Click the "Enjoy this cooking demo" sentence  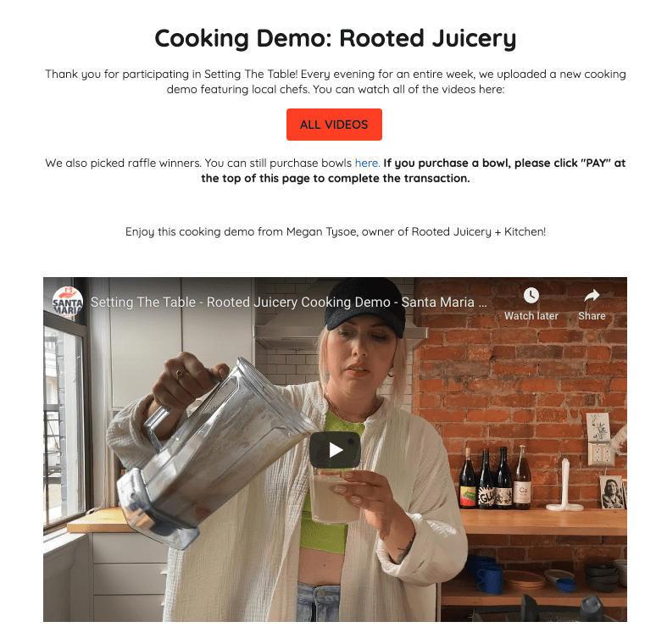pos(336,232)
